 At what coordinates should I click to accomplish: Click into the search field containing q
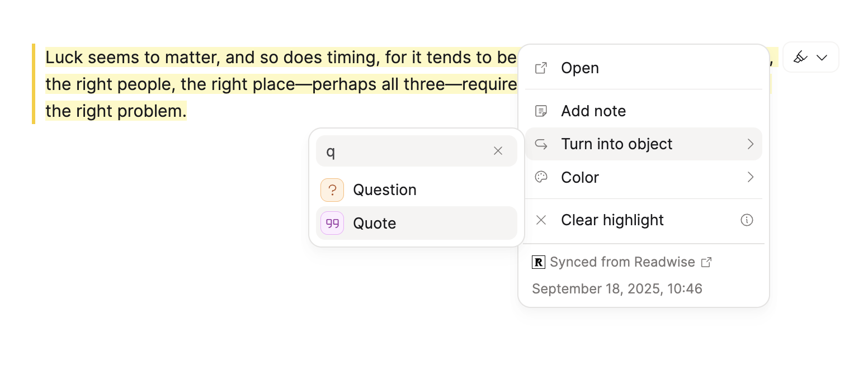coord(403,151)
